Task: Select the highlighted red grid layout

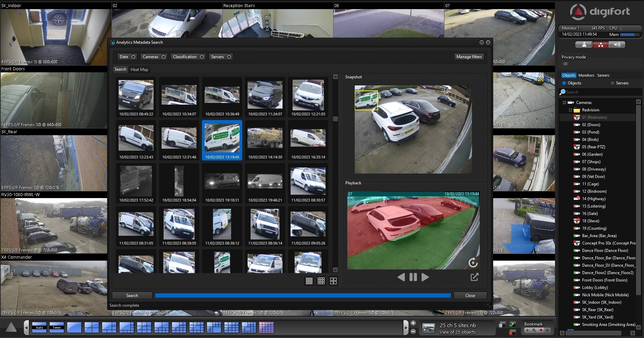Action: pyautogui.click(x=266, y=327)
